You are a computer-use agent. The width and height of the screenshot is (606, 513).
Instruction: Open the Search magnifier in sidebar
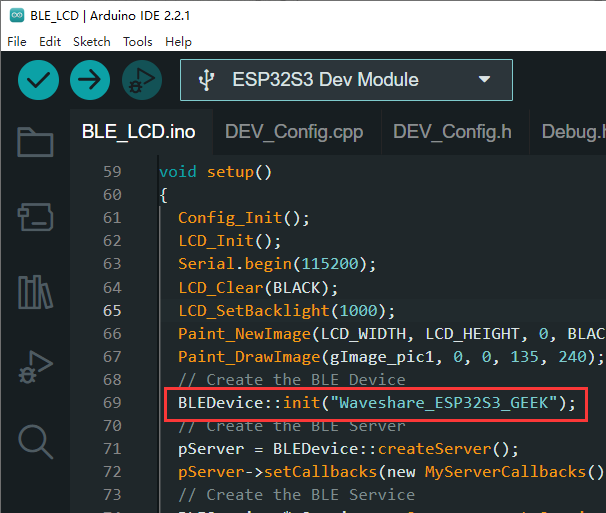pos(36,440)
